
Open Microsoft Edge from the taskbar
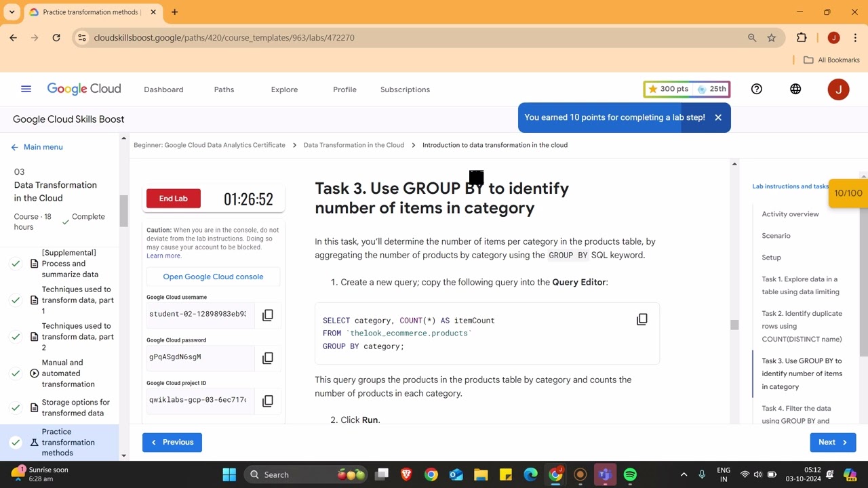click(x=530, y=474)
